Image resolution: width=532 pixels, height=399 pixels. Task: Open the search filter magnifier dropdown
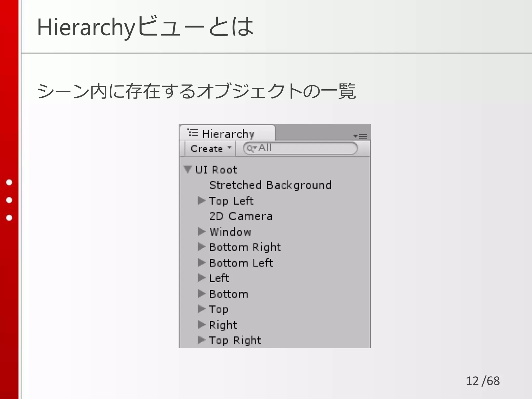[251, 149]
